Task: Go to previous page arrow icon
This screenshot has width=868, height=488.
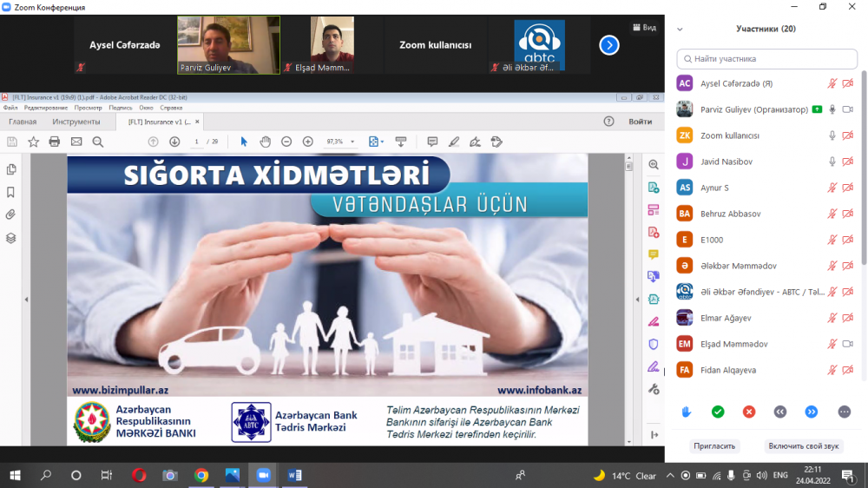Action: (154, 142)
